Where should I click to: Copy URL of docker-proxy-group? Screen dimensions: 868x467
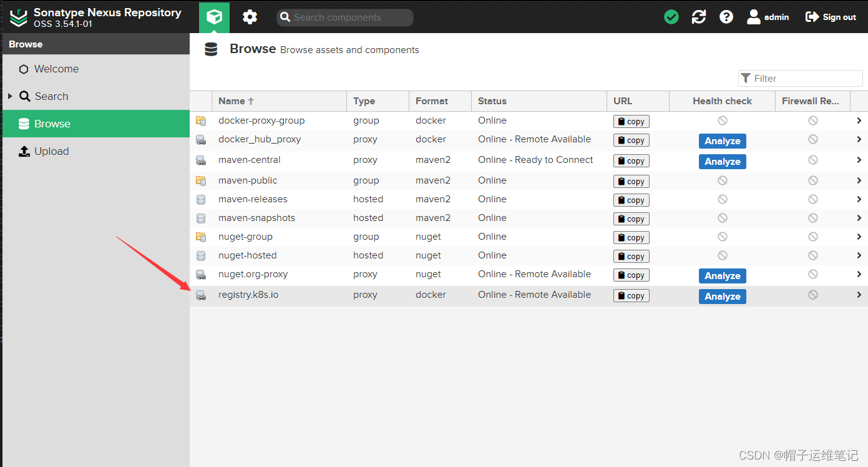click(631, 121)
